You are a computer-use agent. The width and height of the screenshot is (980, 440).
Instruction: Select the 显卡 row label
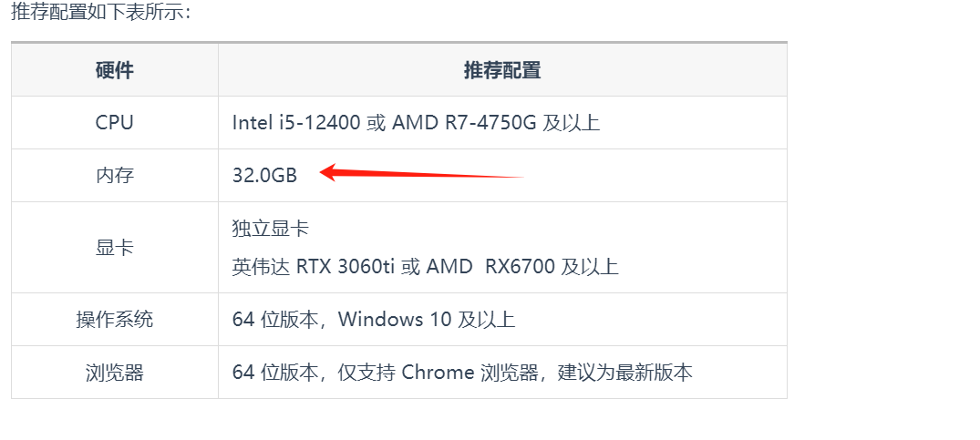(x=114, y=247)
